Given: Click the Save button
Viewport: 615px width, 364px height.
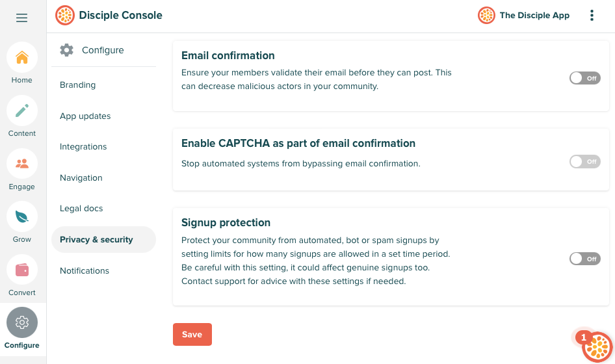Looking at the screenshot, I should click(192, 334).
